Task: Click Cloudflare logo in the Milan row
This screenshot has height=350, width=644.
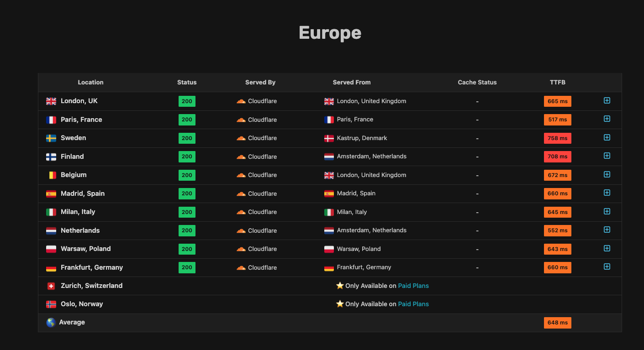Action: [x=241, y=212]
